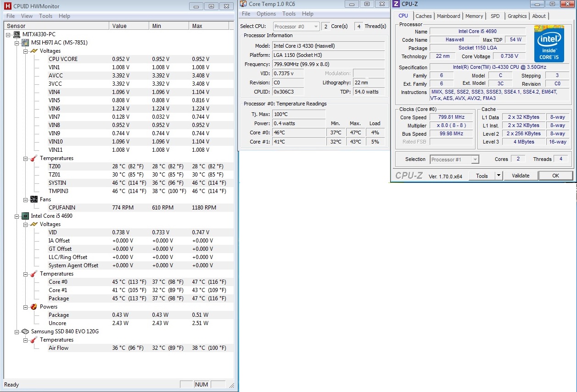Switch to the SPD tab in CPU-Z
577x392 pixels.
coord(495,16)
